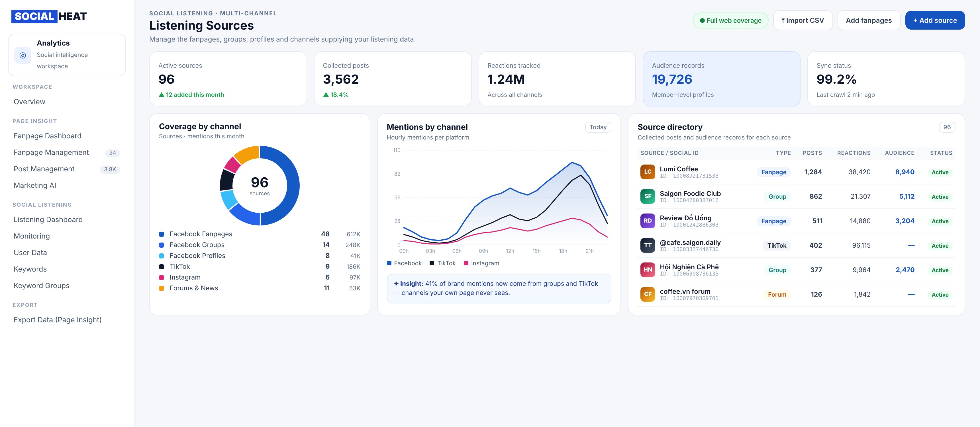Click the Active status of coffee.vn forum
980x427 pixels.
pos(940,295)
